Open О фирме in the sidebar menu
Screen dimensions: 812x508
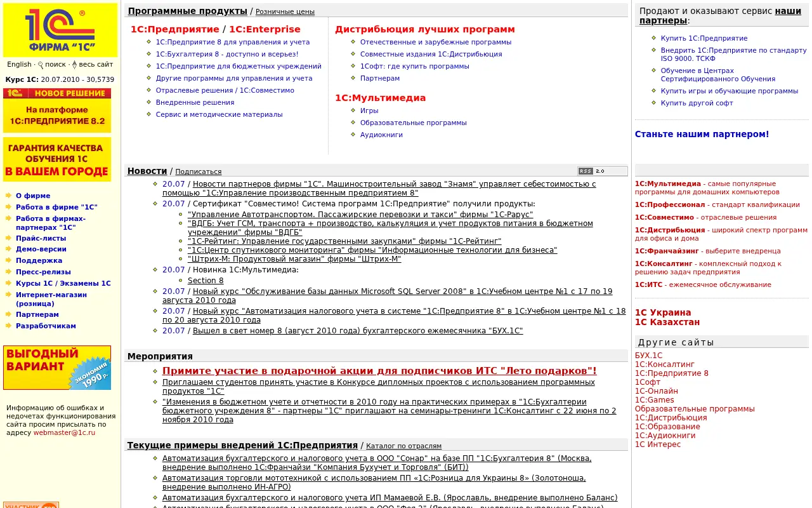[x=33, y=196]
